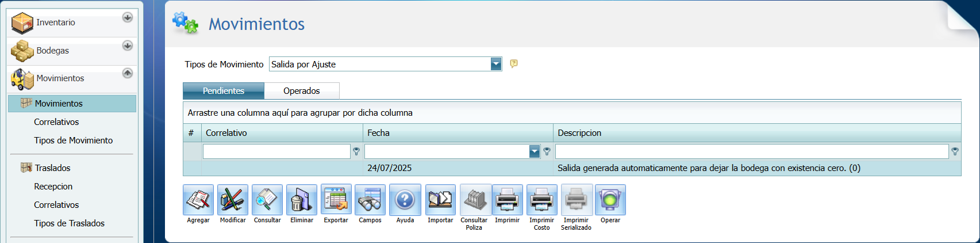This screenshot has height=243, width=980.
Task: Open Recepcion in the sidebar
Action: (x=53, y=187)
